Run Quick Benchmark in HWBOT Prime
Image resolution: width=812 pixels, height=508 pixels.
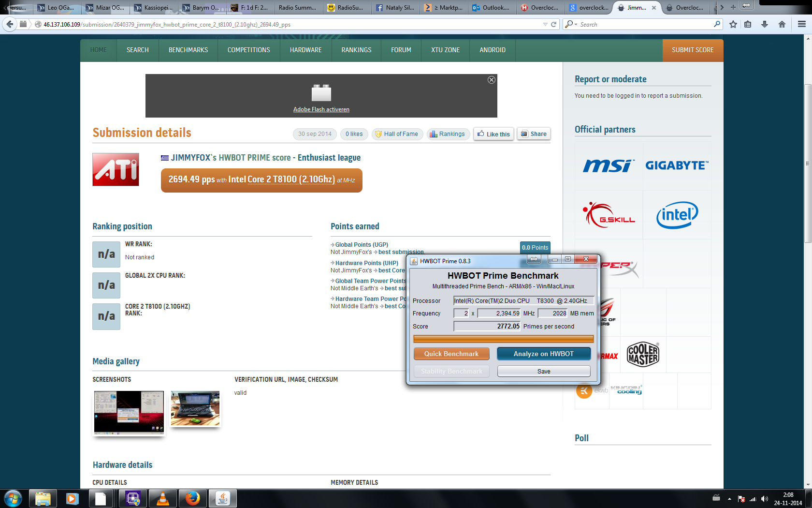coord(451,354)
